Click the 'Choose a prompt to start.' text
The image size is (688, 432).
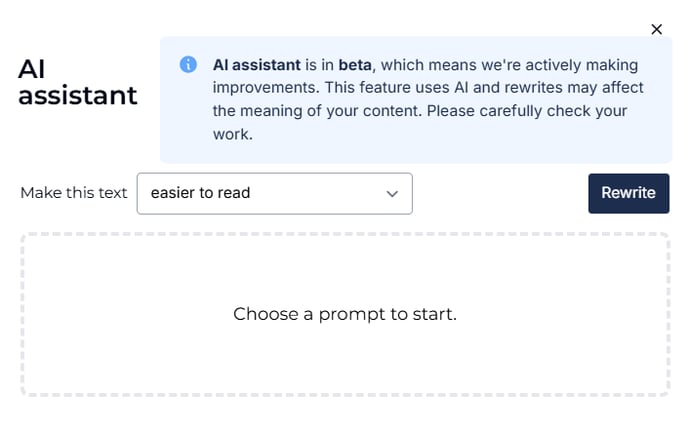tap(345, 314)
